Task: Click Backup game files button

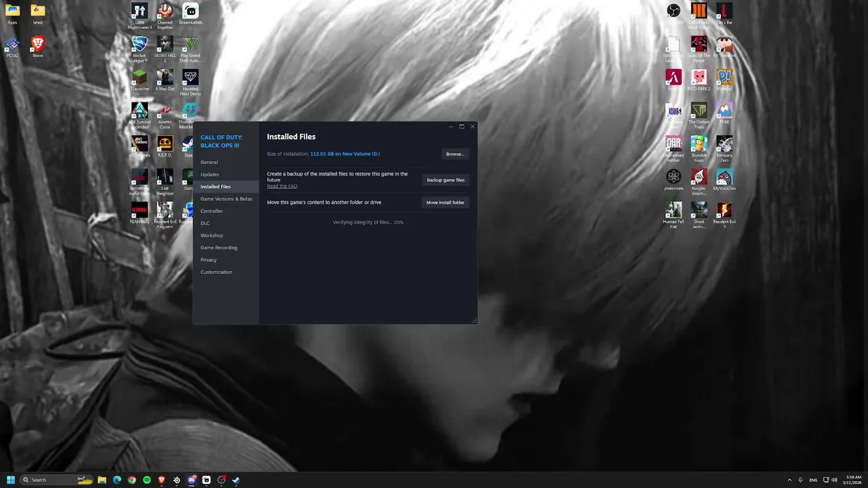Action: click(x=446, y=180)
